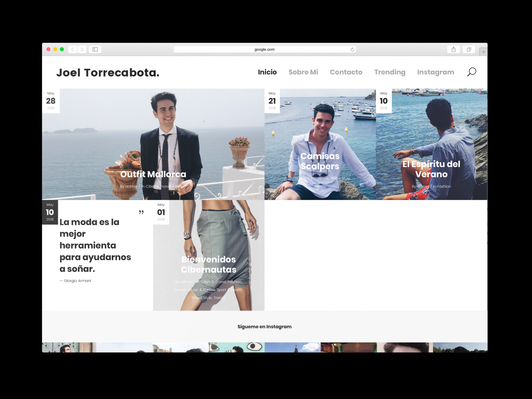This screenshot has width=532, height=399.
Task: Show all tabs overview icon
Action: pyautogui.click(x=469, y=50)
